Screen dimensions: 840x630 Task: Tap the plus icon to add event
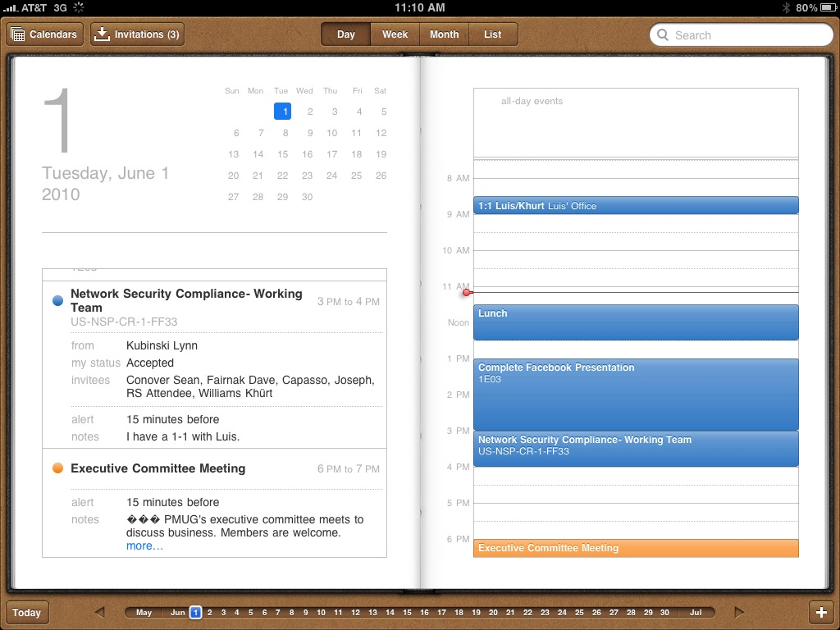pyautogui.click(x=821, y=613)
